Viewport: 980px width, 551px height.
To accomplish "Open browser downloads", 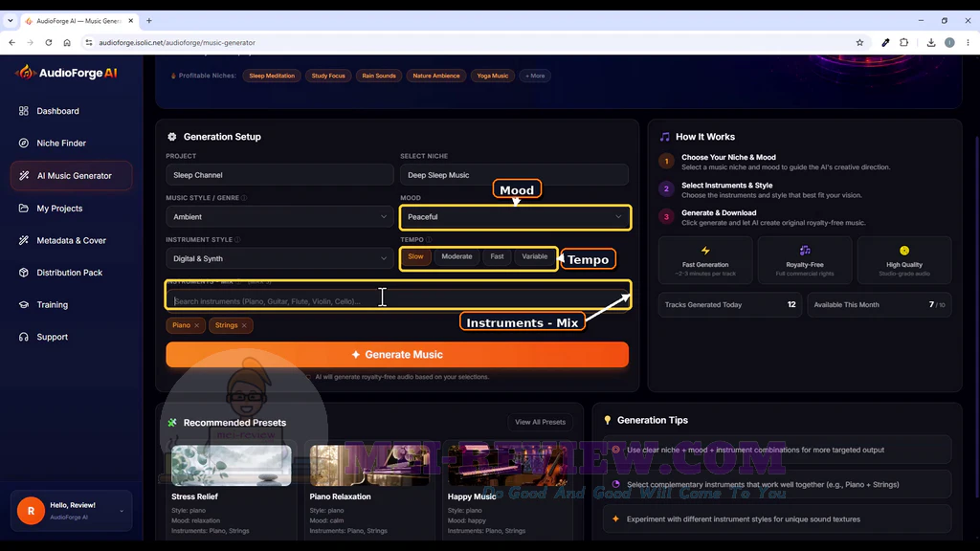I will 930,42.
